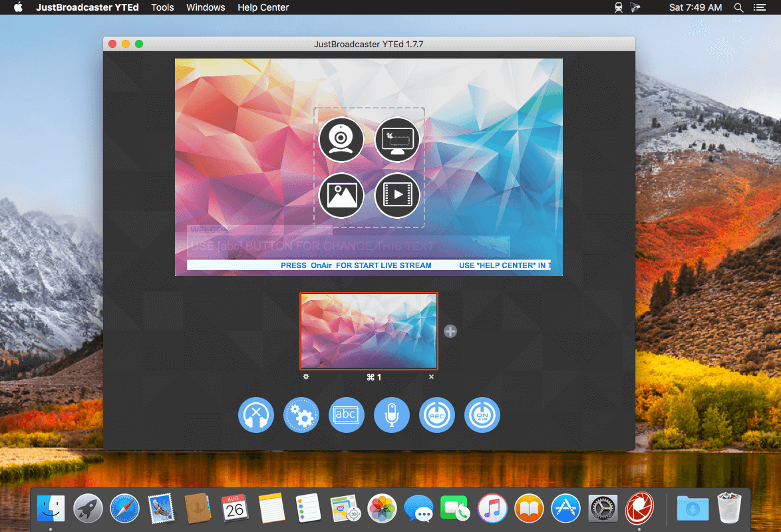Remove scene 1 with the x icon
The width and height of the screenshot is (781, 532).
click(x=431, y=377)
